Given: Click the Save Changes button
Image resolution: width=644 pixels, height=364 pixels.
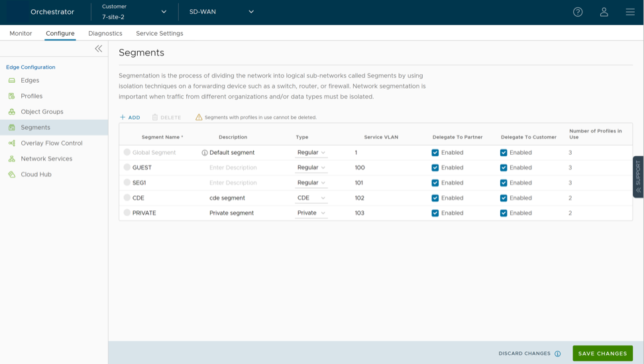Looking at the screenshot, I should [x=602, y=353].
